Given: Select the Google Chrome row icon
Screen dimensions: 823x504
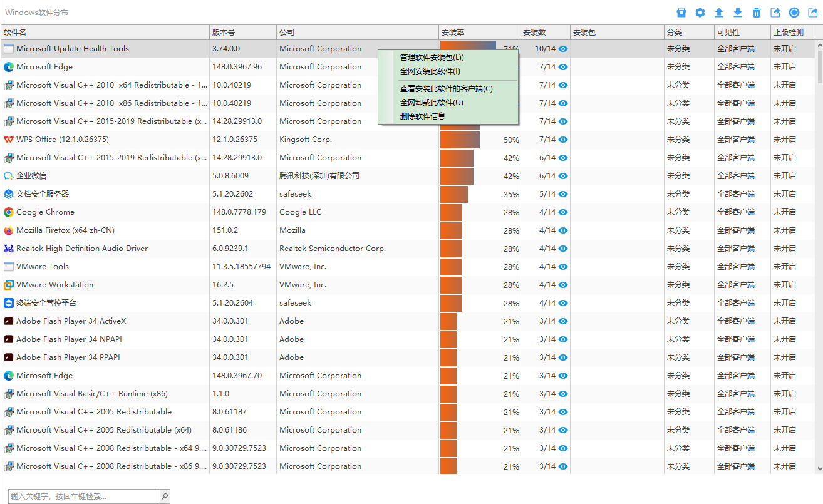Looking at the screenshot, I should 9,212.
